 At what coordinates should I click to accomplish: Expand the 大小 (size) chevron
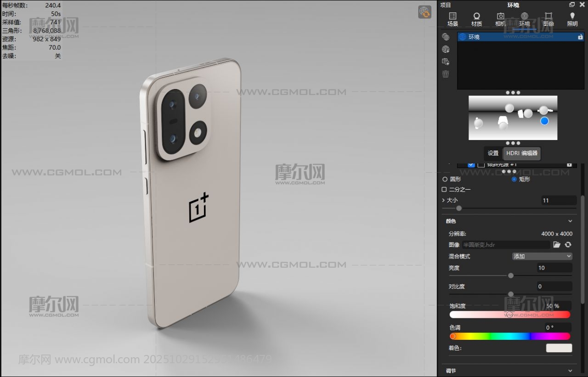(444, 200)
